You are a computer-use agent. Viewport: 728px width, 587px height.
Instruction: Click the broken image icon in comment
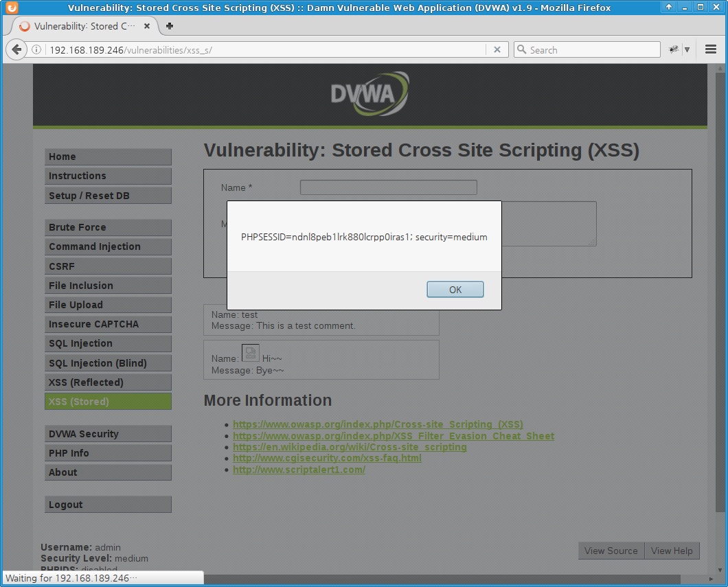(250, 353)
